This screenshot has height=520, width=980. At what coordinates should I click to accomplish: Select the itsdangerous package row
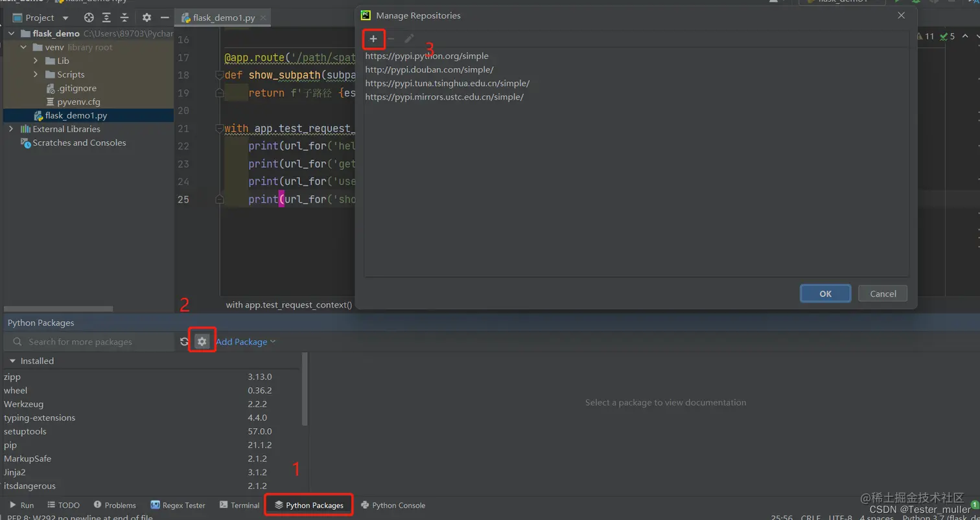[x=152, y=486]
